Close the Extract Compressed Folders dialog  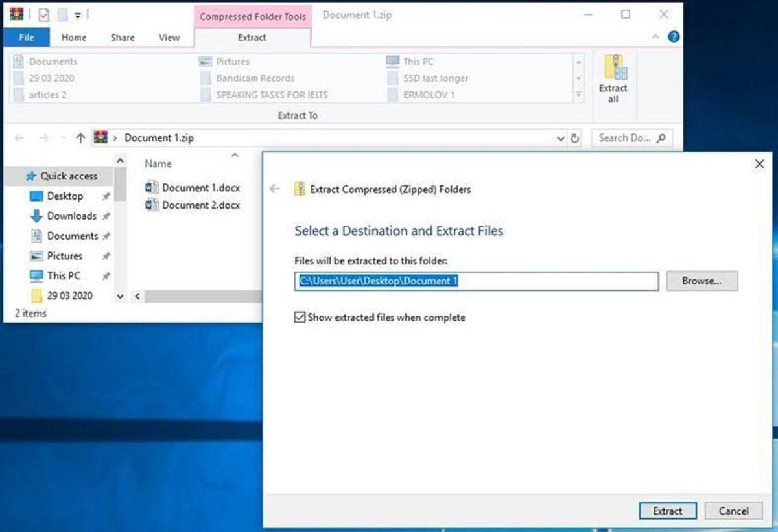(x=760, y=165)
